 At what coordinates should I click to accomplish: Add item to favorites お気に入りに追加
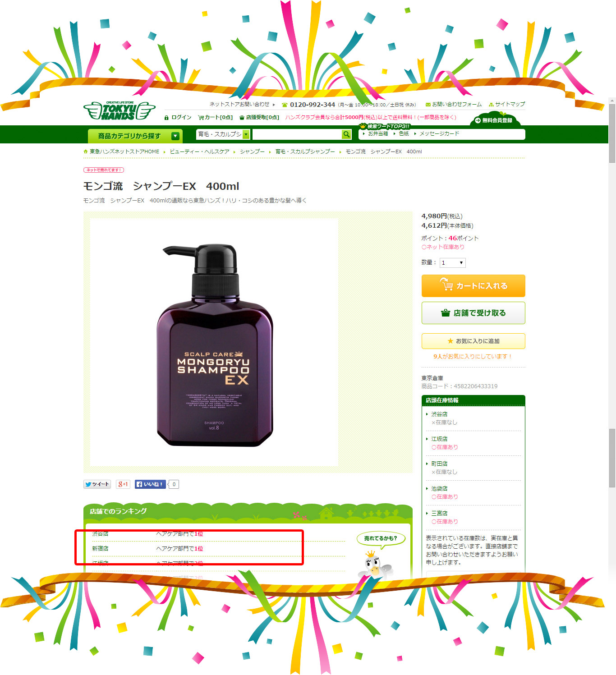(473, 341)
